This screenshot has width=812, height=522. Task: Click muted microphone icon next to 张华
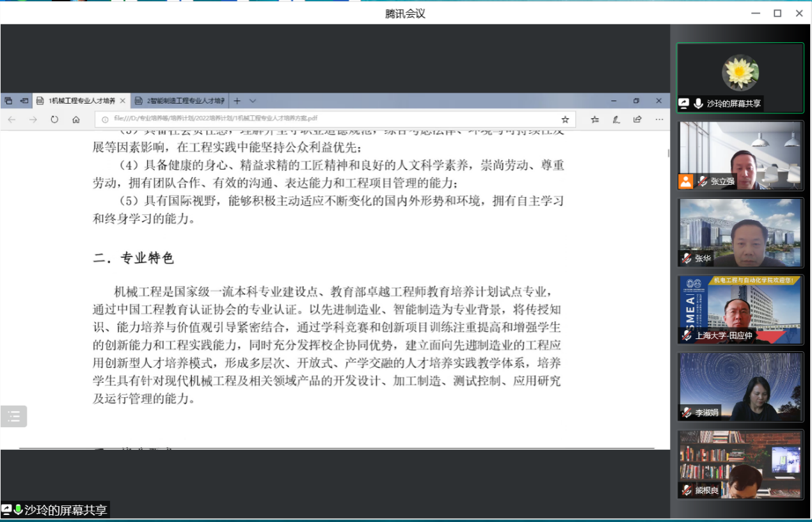687,258
